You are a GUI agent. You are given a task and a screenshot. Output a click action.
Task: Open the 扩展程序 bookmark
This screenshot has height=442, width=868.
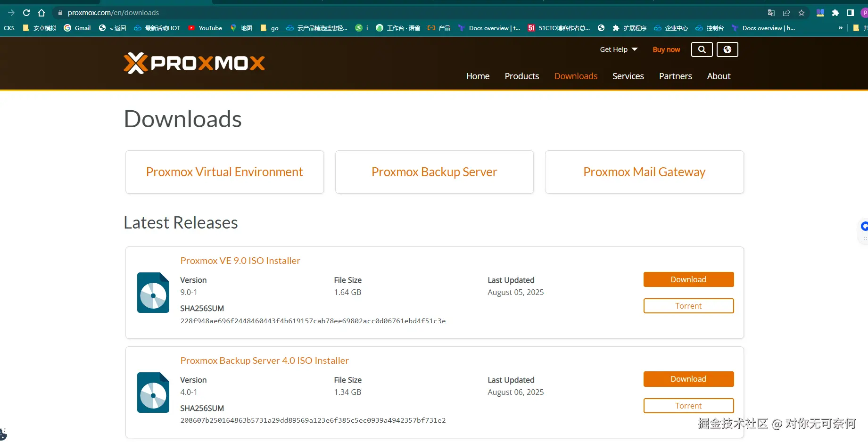pyautogui.click(x=629, y=28)
